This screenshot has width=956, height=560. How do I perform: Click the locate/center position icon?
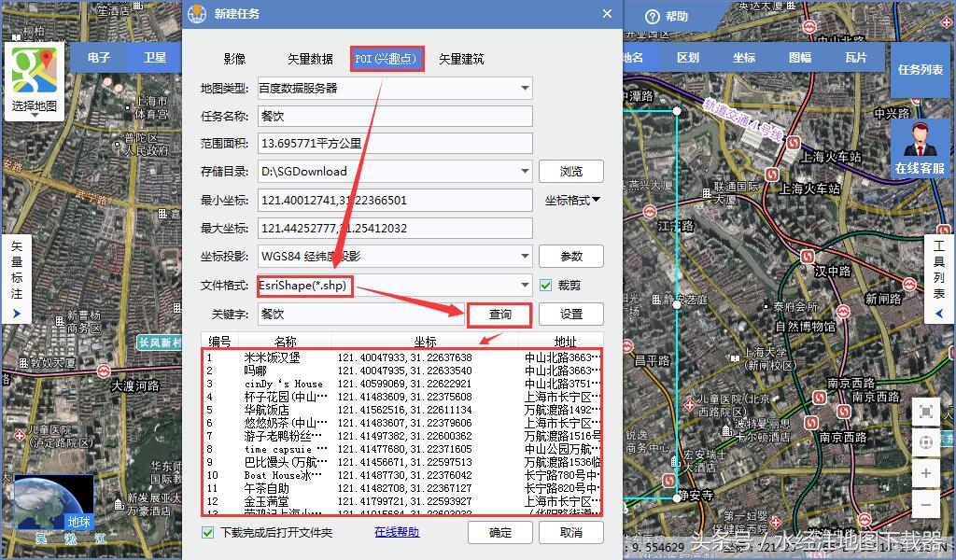[x=925, y=442]
